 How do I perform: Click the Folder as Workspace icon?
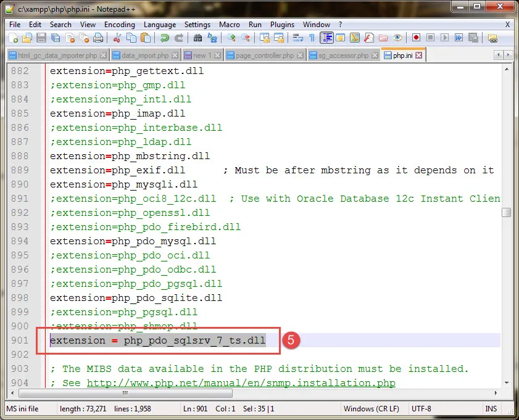[383, 38]
